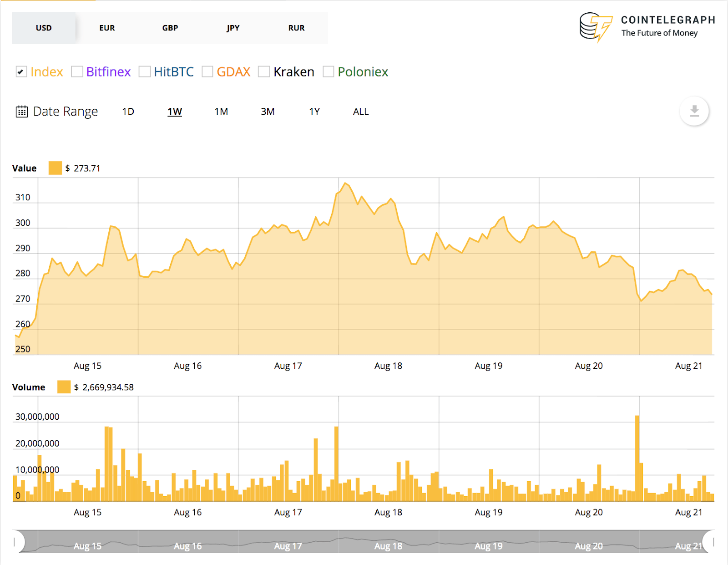Viewport: 728px width, 565px height.
Task: Show the 1Y chart view
Action: (314, 111)
